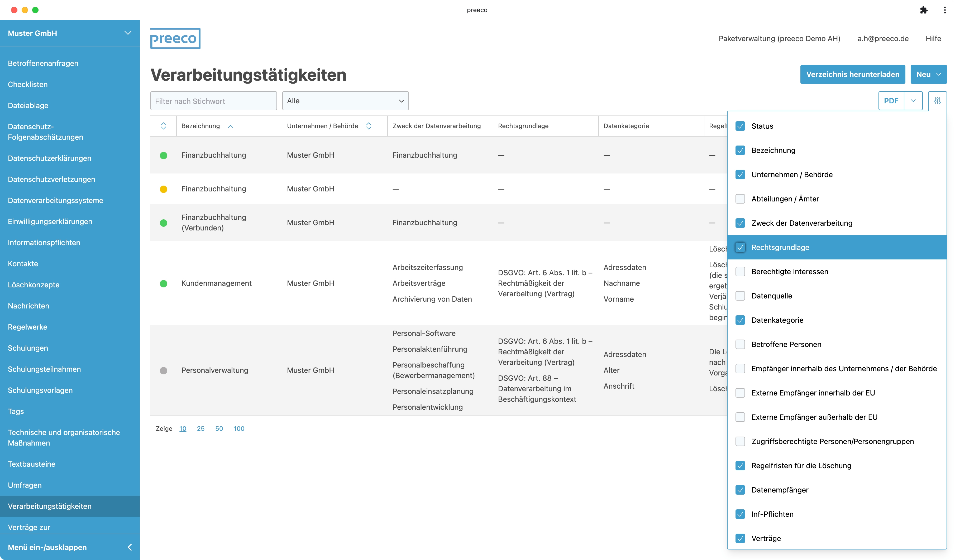The image size is (955, 560).
Task: Open Löschkonzepte in the sidebar
Action: [x=34, y=285]
